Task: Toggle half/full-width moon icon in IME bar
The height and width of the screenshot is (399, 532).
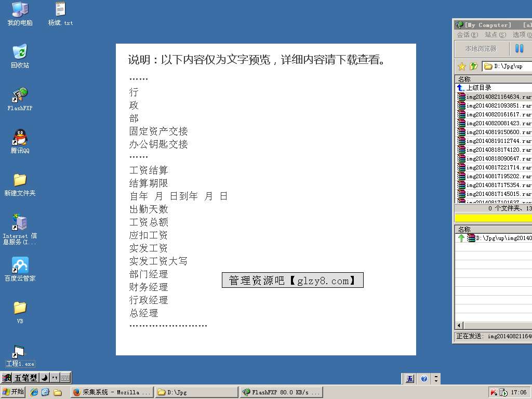Action: (45, 377)
